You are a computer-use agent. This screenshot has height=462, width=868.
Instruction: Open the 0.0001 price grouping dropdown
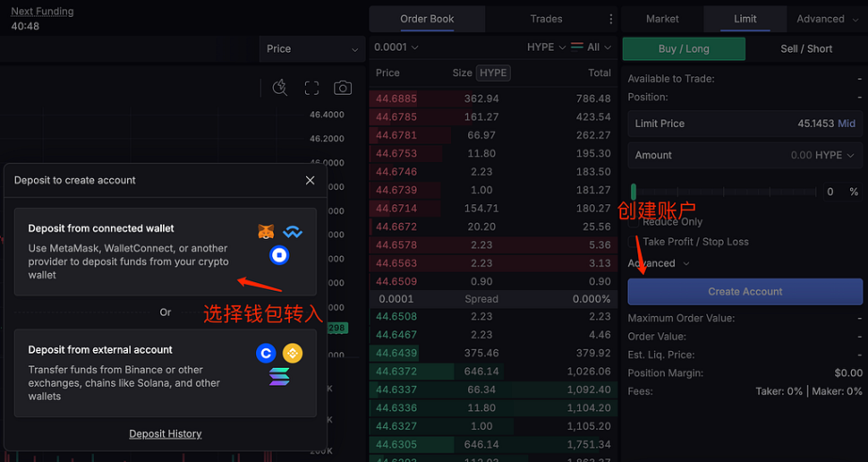tap(395, 47)
